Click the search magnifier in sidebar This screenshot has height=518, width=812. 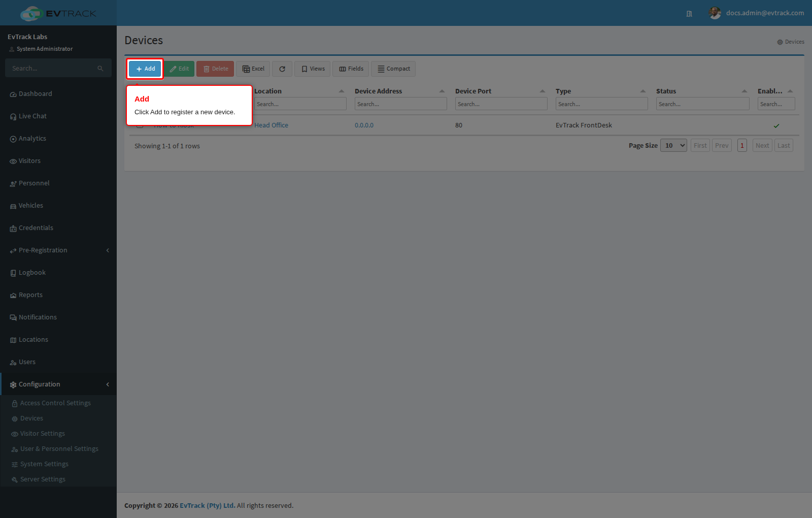pyautogui.click(x=100, y=69)
